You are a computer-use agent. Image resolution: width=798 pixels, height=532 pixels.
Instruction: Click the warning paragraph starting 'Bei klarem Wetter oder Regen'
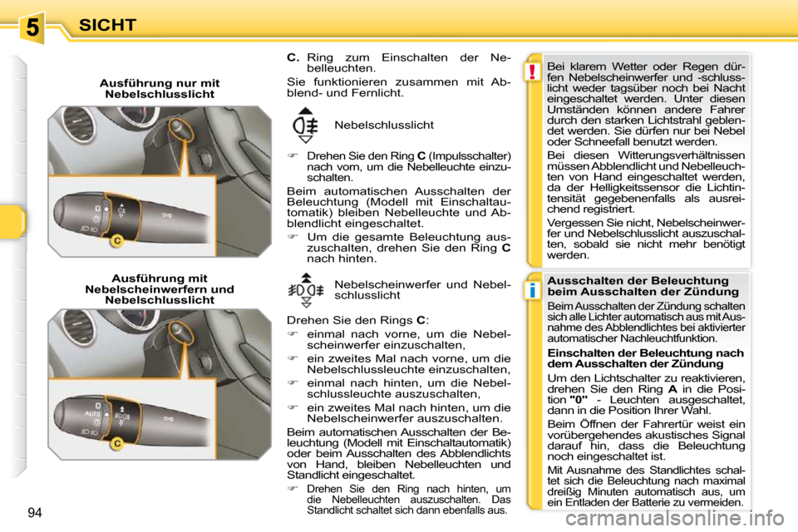click(x=646, y=104)
